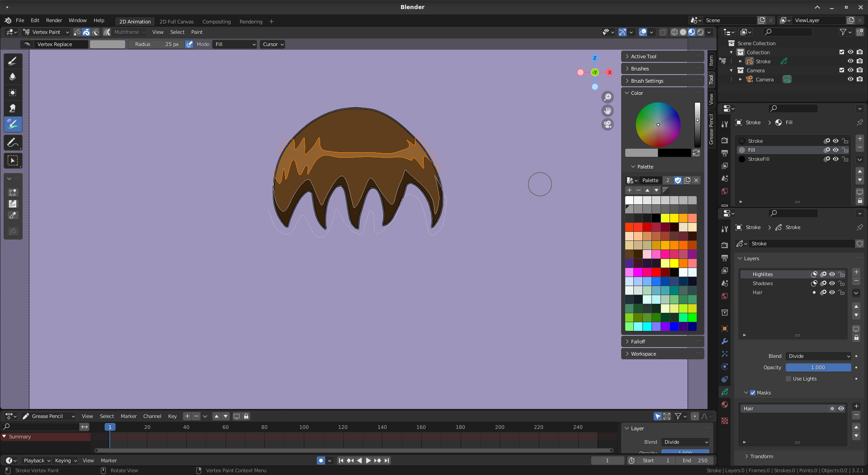Click the Move view hand icon
This screenshot has height=475, width=868.
608,111
